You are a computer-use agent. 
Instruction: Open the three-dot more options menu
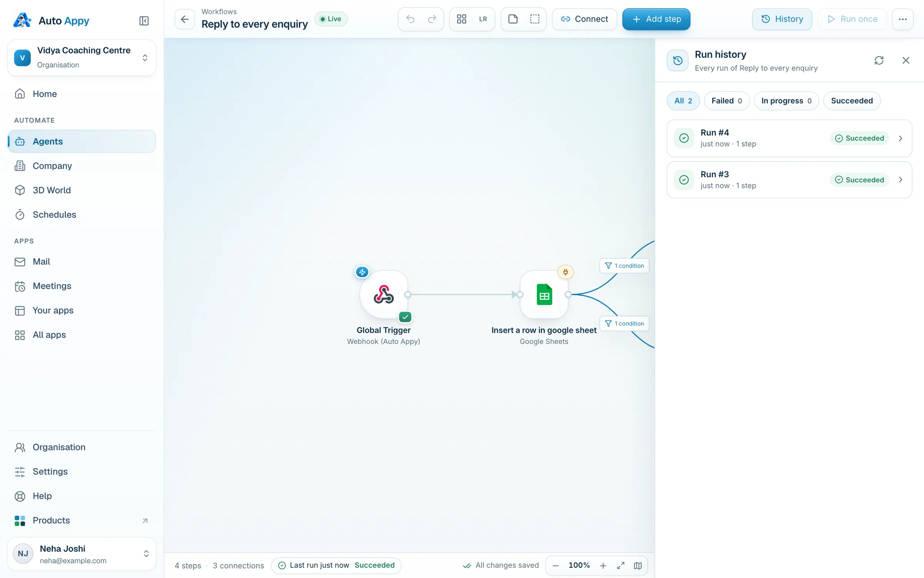pos(902,19)
